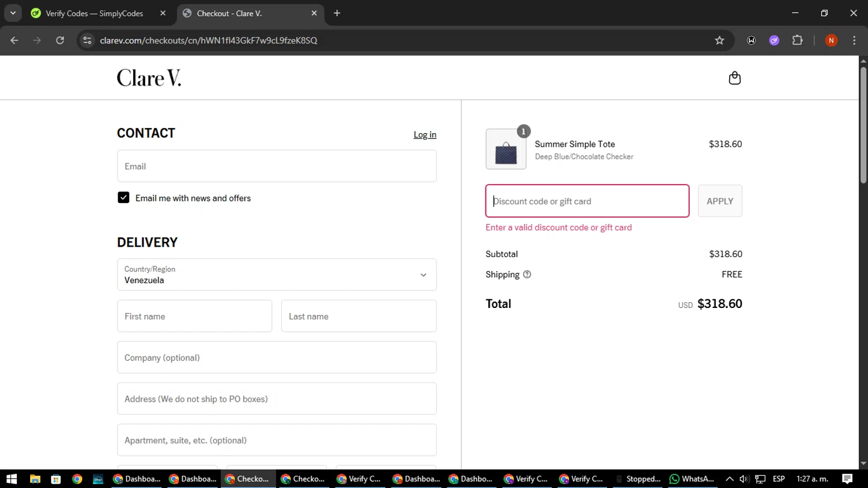
Task: Click the Company (optional) field
Action: pos(277,357)
